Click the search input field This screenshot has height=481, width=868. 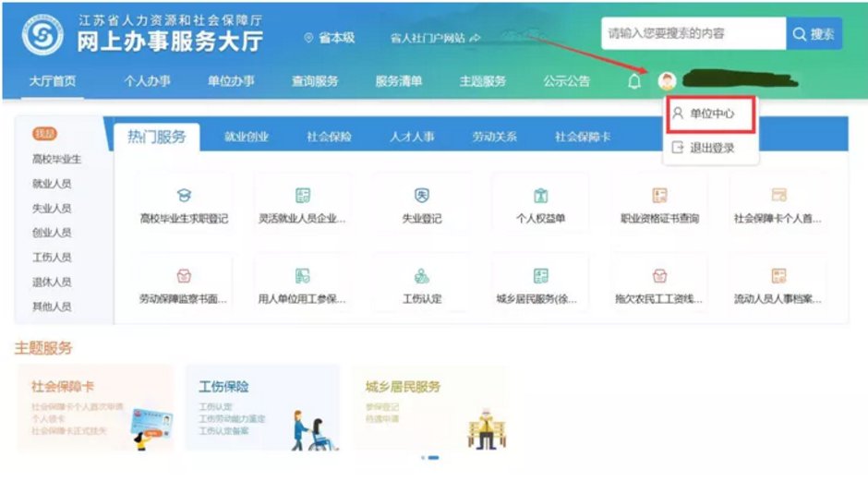coord(693,34)
